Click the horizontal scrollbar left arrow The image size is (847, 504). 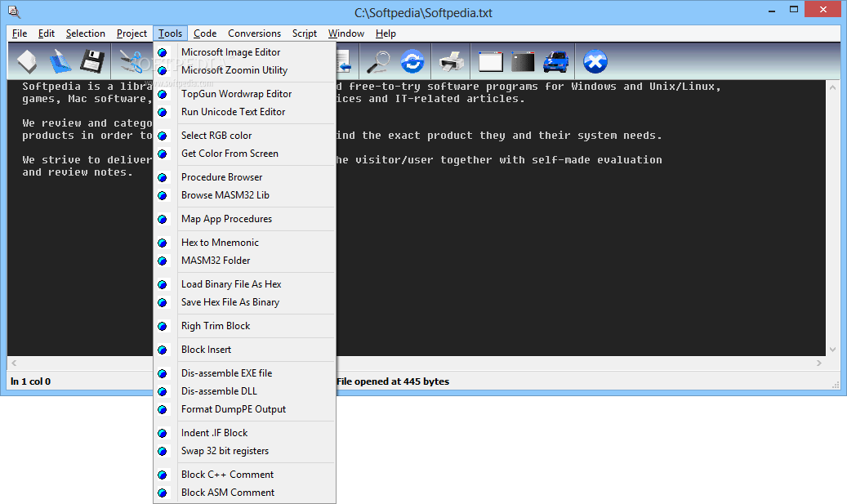(x=14, y=363)
